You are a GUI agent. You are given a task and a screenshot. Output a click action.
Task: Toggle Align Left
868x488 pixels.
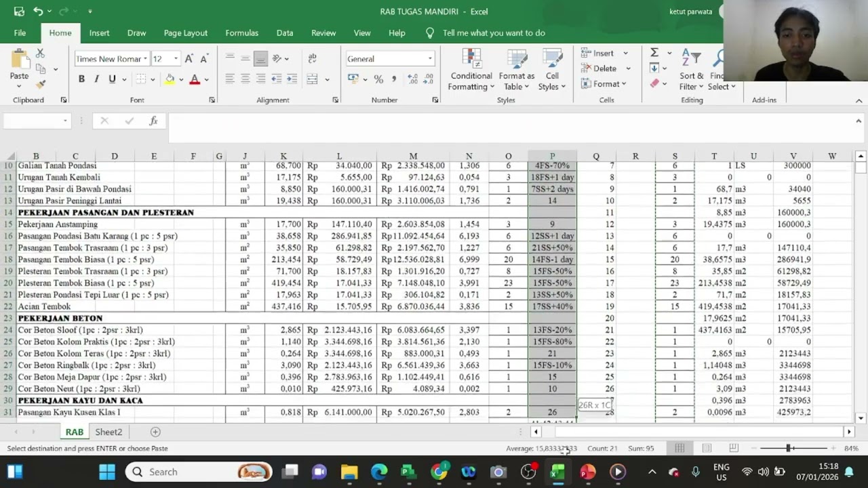[229, 79]
